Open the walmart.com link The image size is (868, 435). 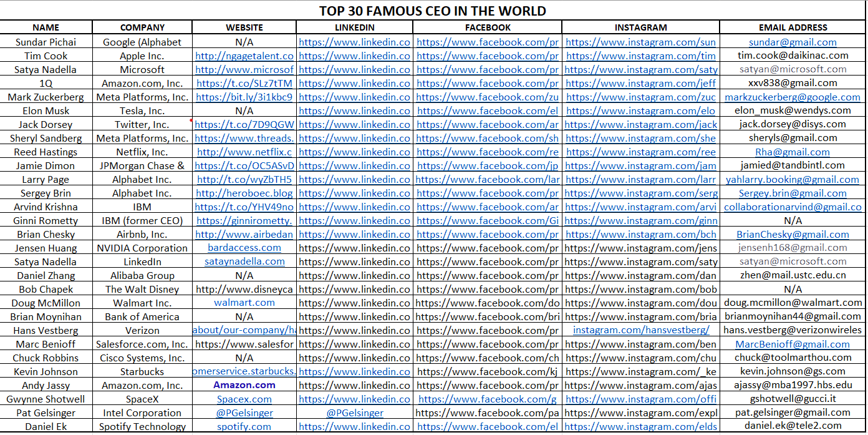244,303
